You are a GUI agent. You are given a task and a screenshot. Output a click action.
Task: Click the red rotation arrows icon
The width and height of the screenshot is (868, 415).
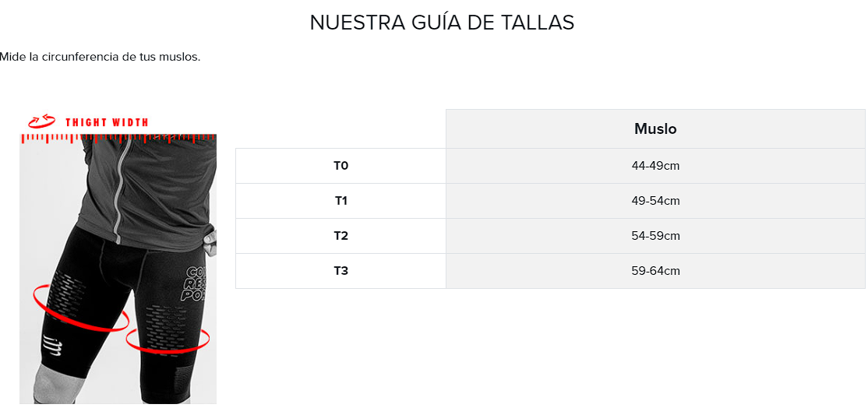pyautogui.click(x=42, y=121)
